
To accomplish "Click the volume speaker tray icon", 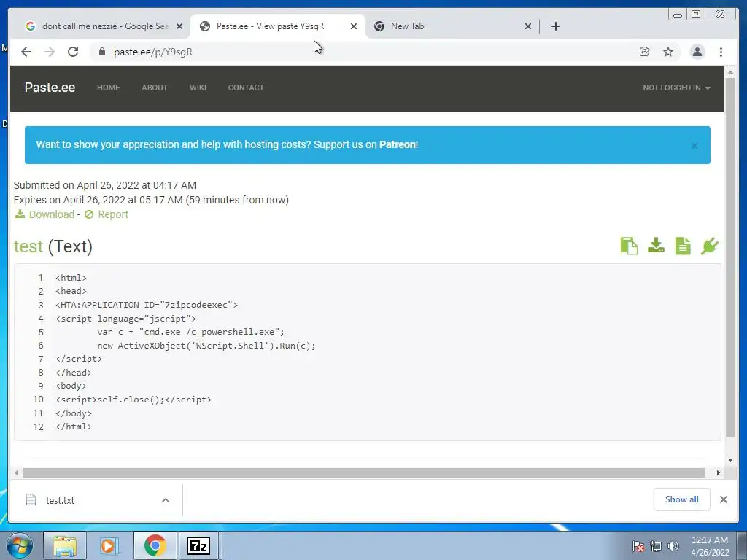I will tap(673, 546).
